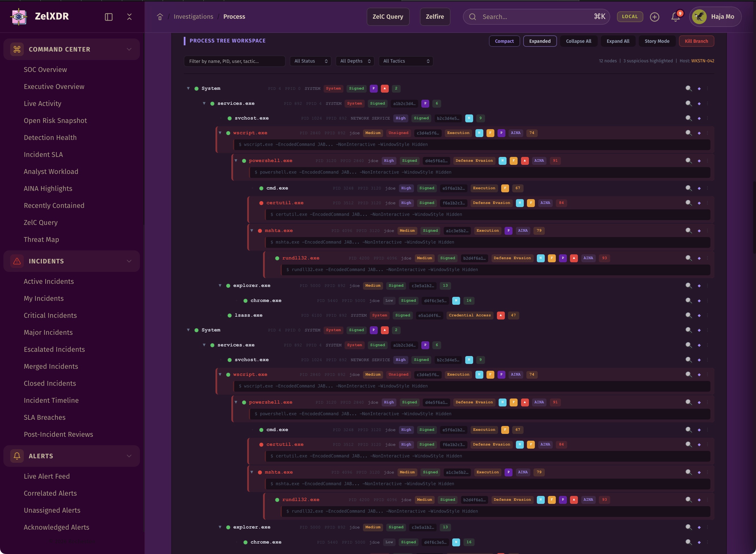Open Critical Incidents in sidebar

50,315
